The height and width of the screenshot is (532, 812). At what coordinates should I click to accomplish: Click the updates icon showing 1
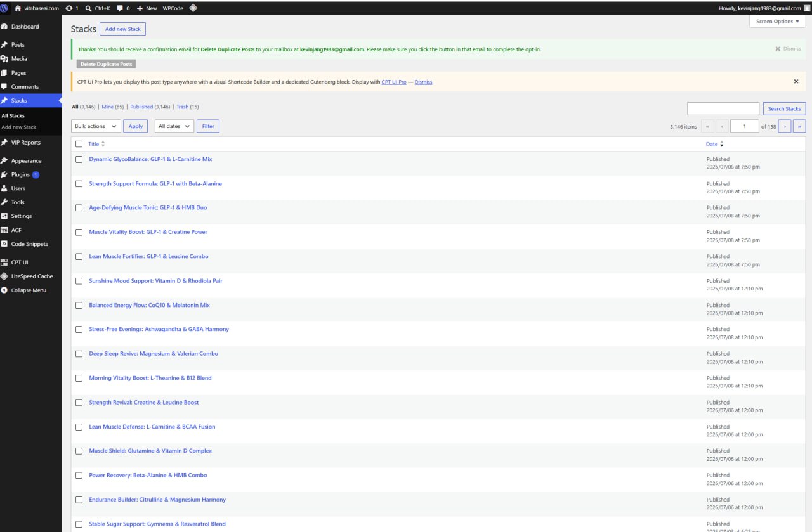69,8
